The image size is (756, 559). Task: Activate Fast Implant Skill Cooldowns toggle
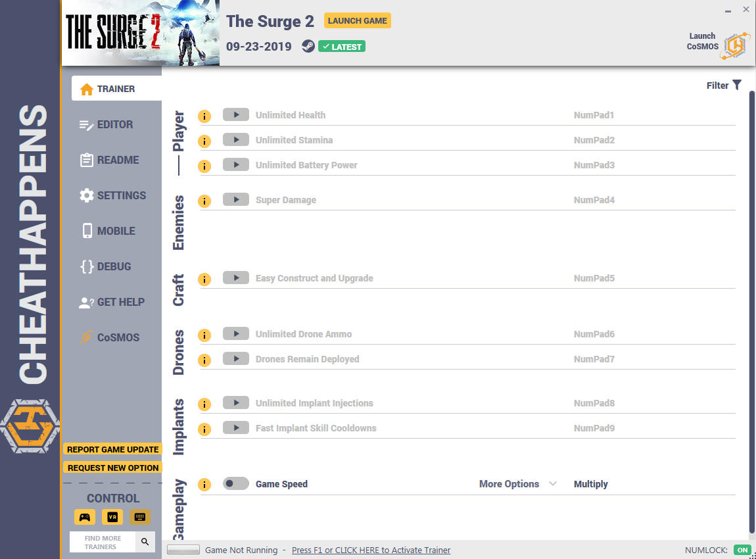pyautogui.click(x=236, y=428)
